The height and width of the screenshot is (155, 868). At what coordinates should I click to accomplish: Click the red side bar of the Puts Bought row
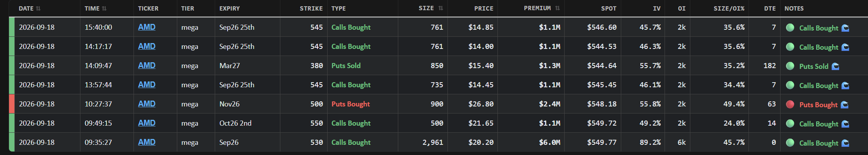coord(11,104)
